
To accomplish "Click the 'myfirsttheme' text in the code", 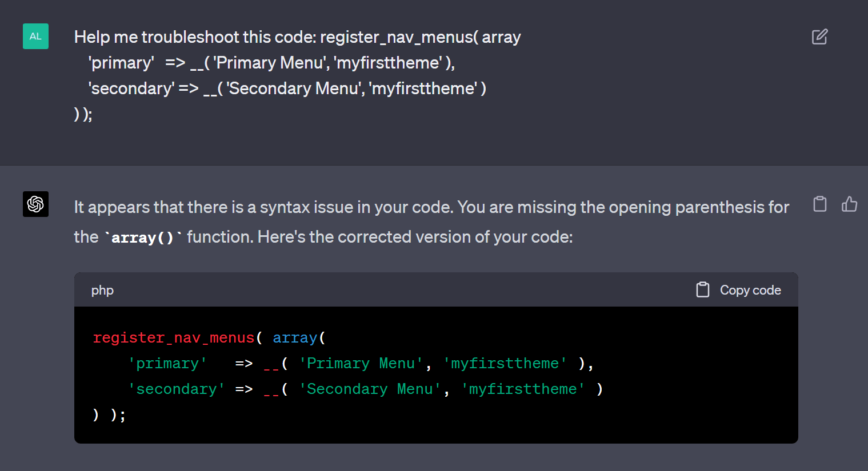I will [x=505, y=363].
